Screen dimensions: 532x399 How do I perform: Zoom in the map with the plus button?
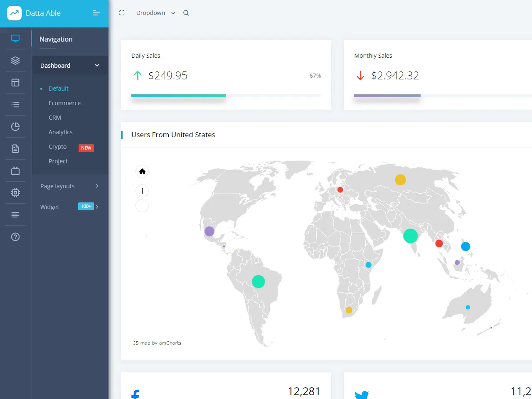(x=142, y=191)
